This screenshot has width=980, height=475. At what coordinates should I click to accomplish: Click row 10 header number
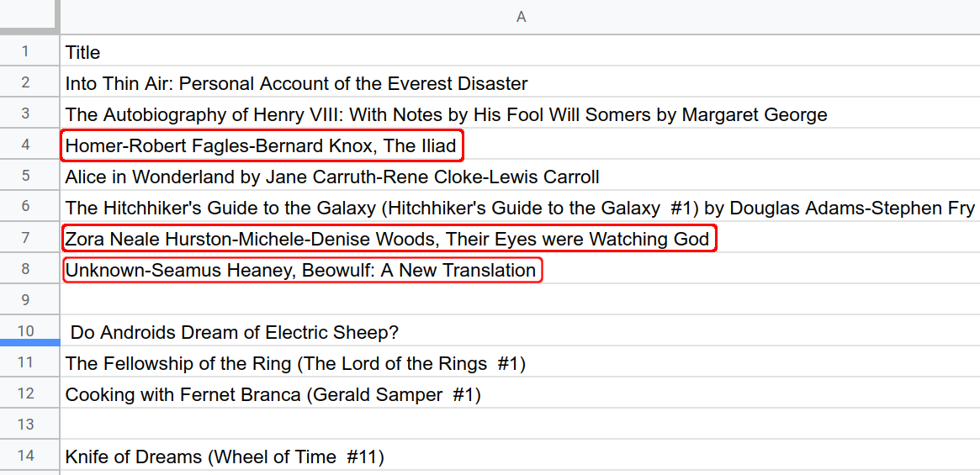pos(26,331)
